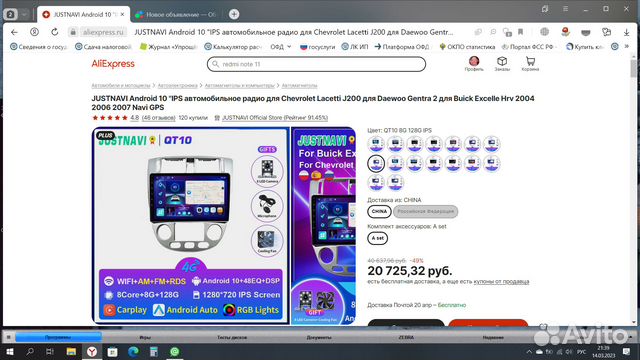Open the Заказы orders icon
The image size is (640, 360).
502,64
